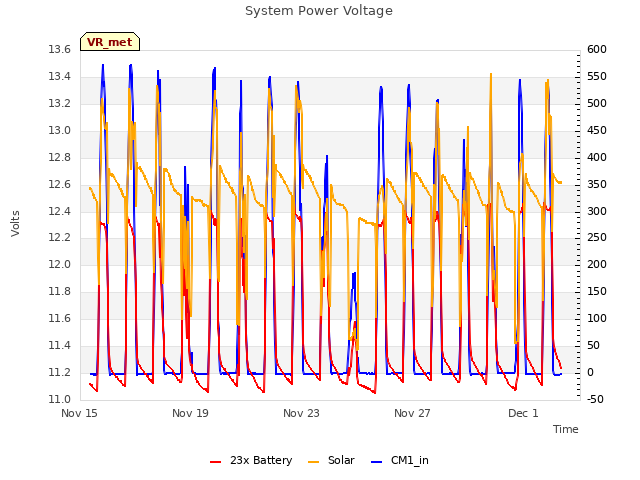Click the 350 right axis value
Image resolution: width=640 pixels, height=480 pixels.
(597, 184)
